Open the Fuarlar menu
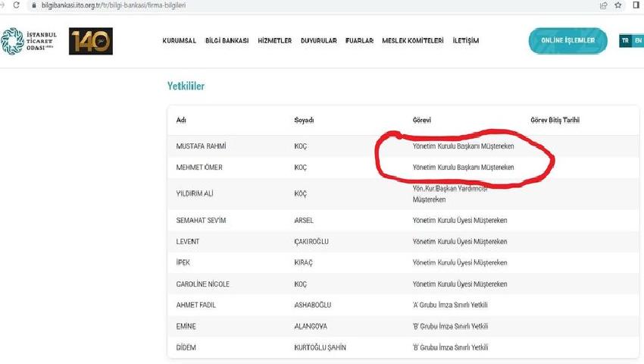Screen dimensions: 644x364 coord(359,41)
